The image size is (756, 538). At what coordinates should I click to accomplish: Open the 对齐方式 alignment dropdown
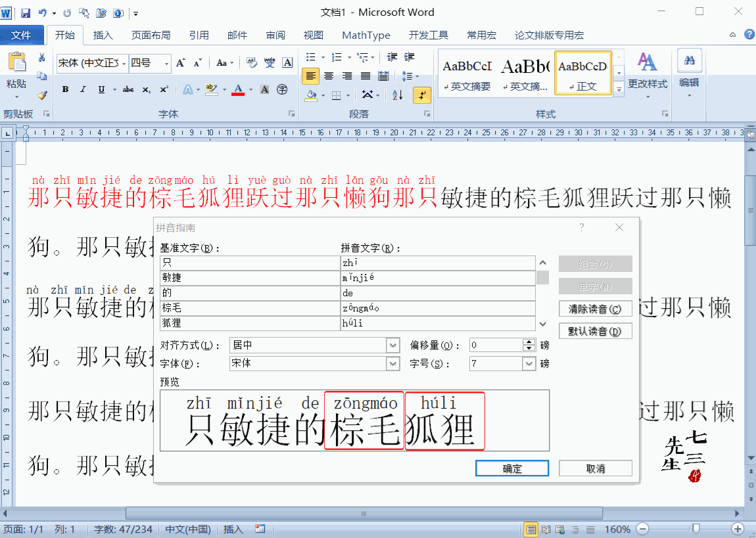click(x=393, y=346)
